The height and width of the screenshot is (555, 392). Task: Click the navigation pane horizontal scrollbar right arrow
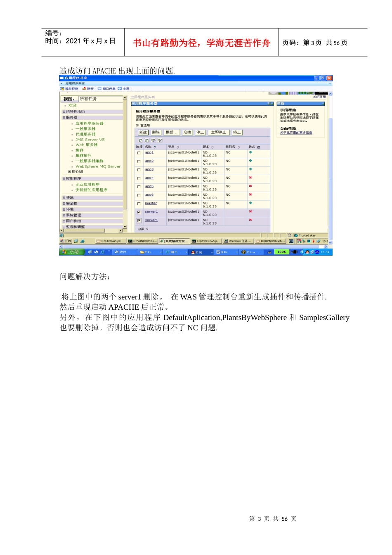[x=121, y=230]
